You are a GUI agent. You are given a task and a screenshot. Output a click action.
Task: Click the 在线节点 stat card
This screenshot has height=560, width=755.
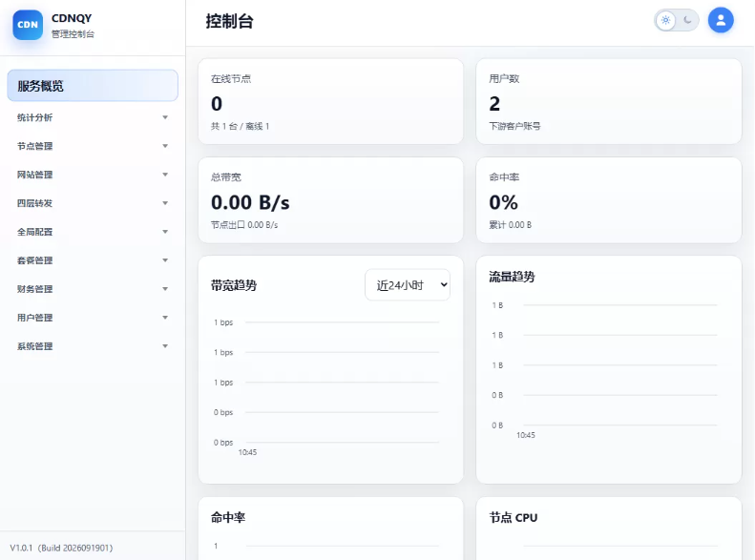[x=331, y=101]
